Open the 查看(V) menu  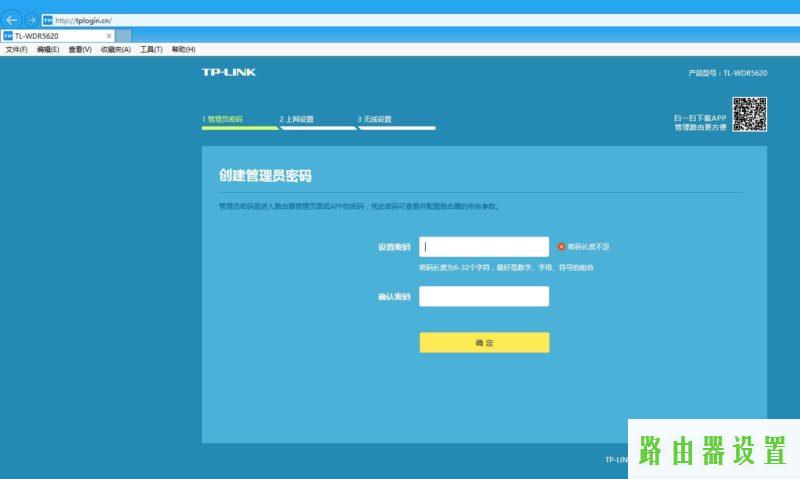[x=80, y=49]
